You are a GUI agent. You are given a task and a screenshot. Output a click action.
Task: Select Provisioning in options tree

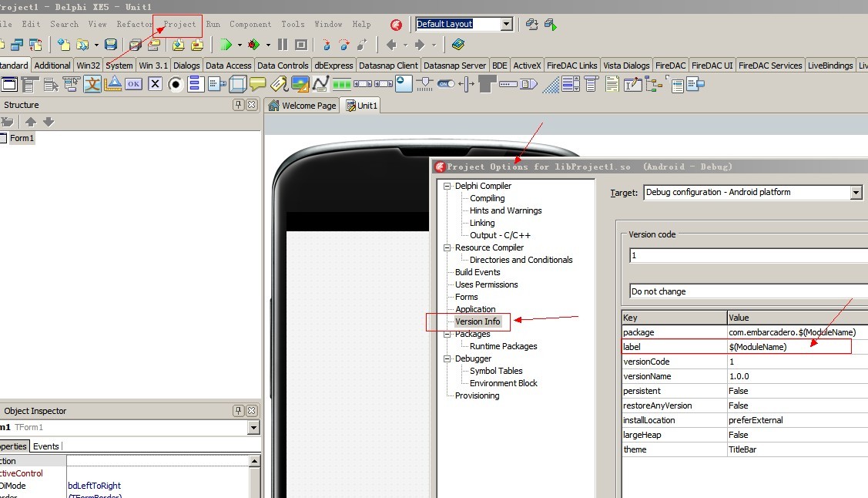click(477, 395)
